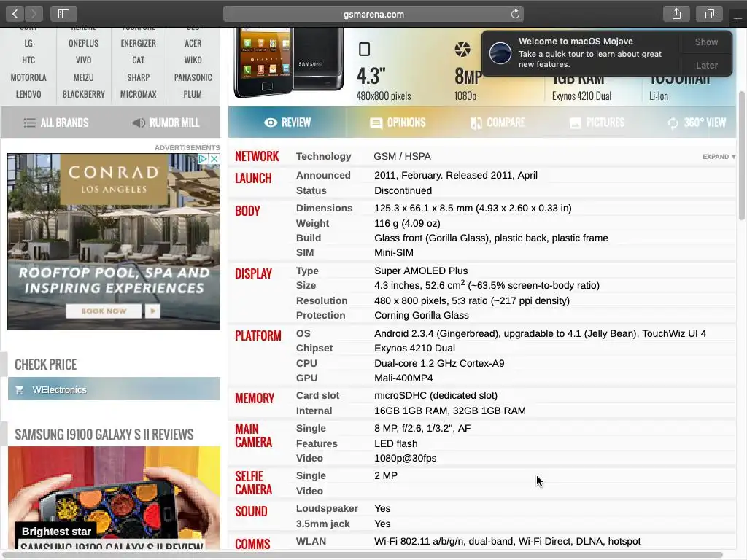
Task: Select the BlackBerry brand link
Action: coord(83,94)
